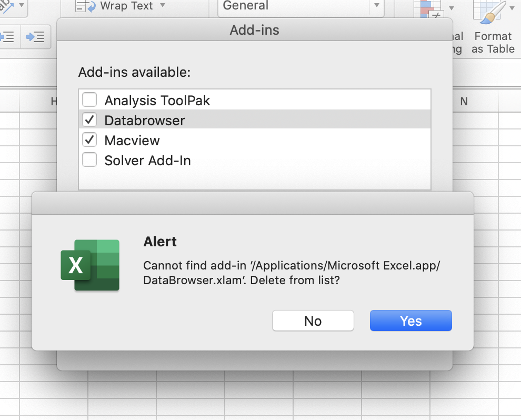521x420 pixels.
Task: Select the Databrowser list entry text
Action: (145, 121)
